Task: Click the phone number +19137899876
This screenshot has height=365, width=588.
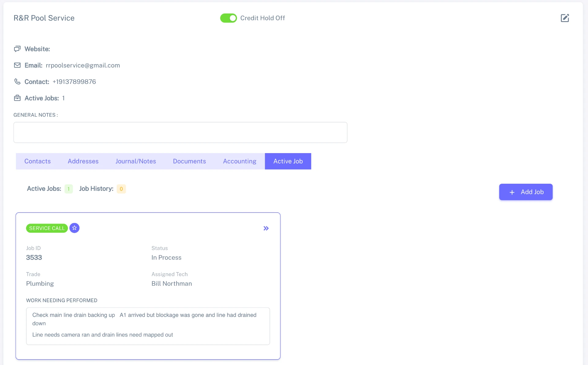Action: click(74, 82)
